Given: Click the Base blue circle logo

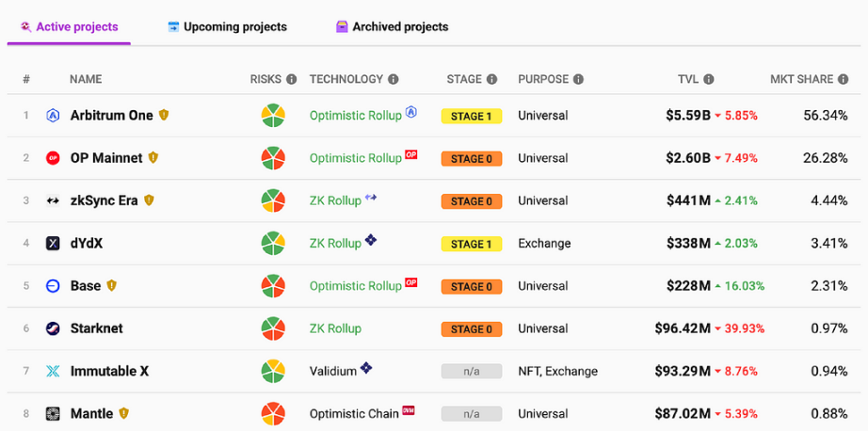Looking at the screenshot, I should click(x=53, y=286).
